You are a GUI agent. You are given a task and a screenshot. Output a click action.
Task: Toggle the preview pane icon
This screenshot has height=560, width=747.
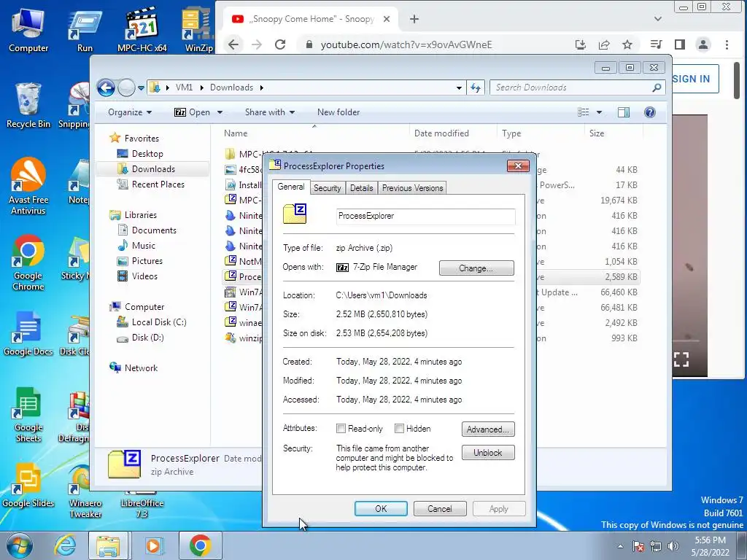tap(624, 112)
